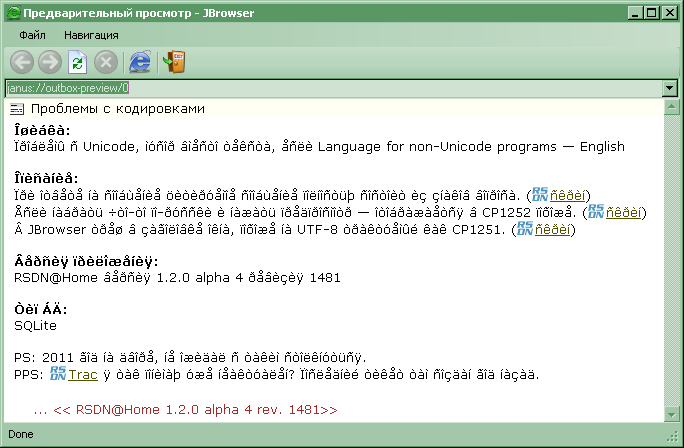Follow the Trac hyperlink in PPS line
The image size is (684, 448).
click(x=83, y=374)
